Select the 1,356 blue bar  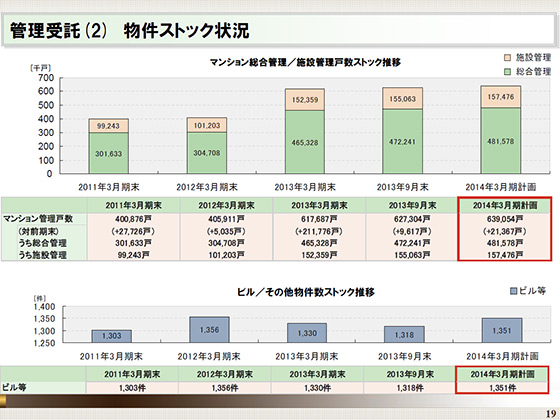point(209,330)
